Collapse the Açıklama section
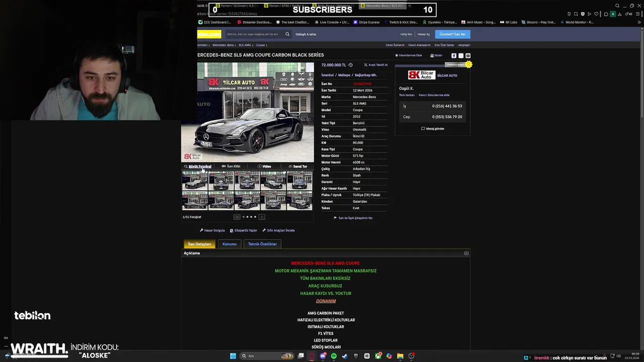644x362 pixels. (466, 253)
